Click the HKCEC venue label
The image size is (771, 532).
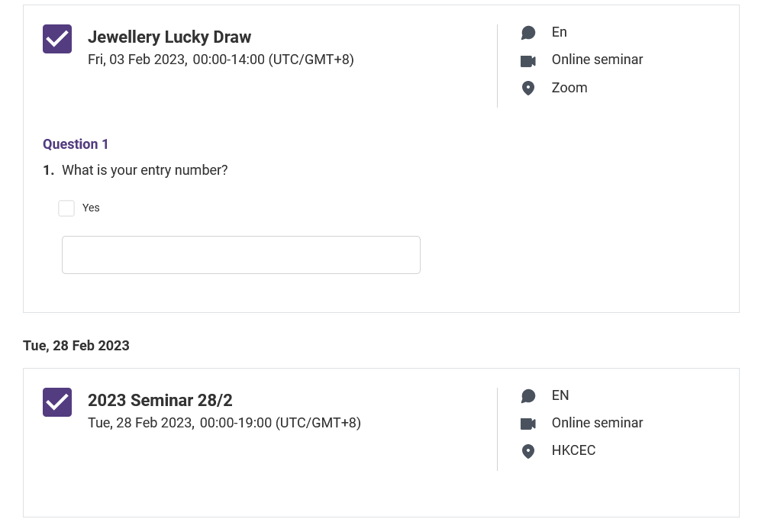[573, 450]
